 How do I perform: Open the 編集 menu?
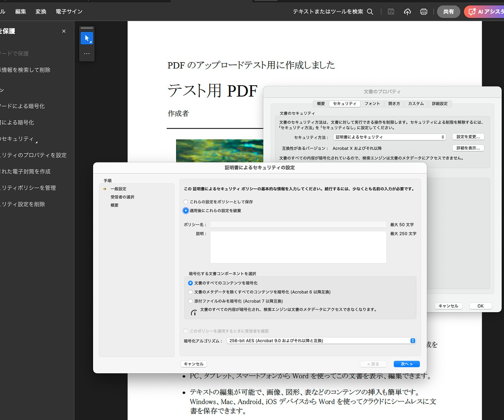click(20, 12)
